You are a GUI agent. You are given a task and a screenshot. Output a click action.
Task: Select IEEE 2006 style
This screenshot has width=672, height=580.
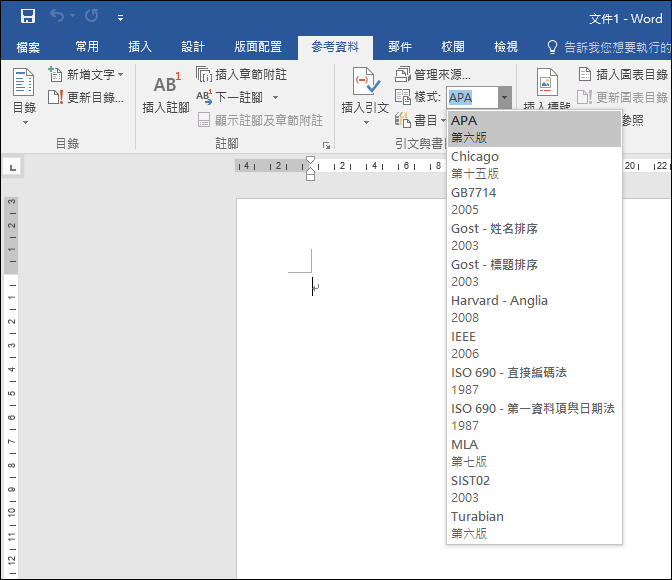point(534,345)
